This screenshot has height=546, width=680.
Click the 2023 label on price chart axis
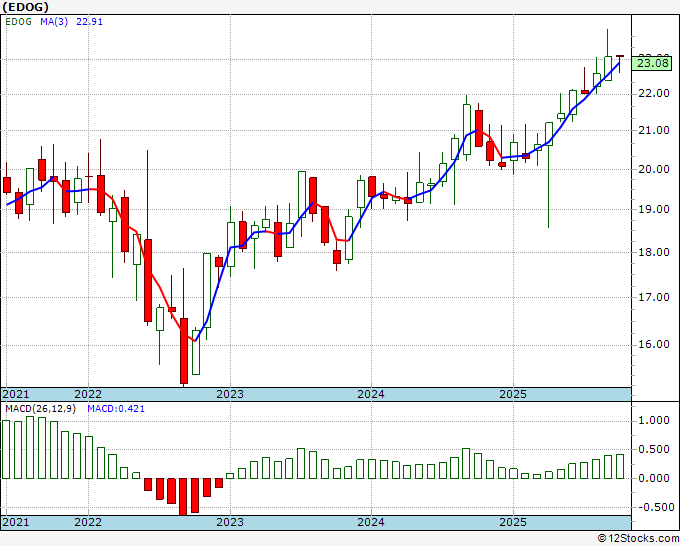[230, 394]
